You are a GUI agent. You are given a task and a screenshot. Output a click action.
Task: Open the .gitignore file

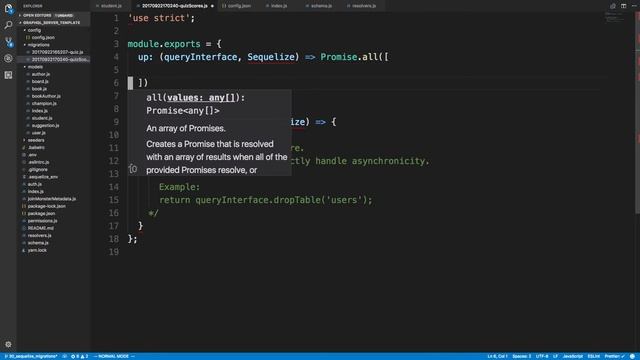(38, 169)
